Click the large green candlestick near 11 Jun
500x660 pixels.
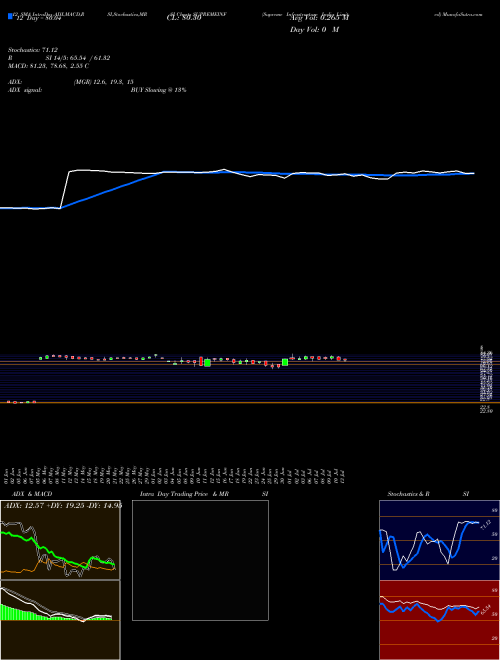click(x=207, y=363)
